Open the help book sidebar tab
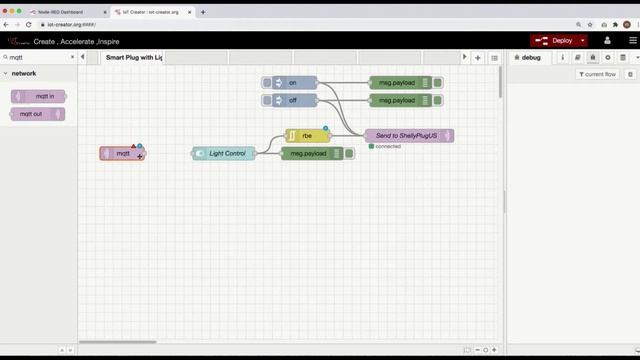This screenshot has width=640, height=360. coord(578,58)
